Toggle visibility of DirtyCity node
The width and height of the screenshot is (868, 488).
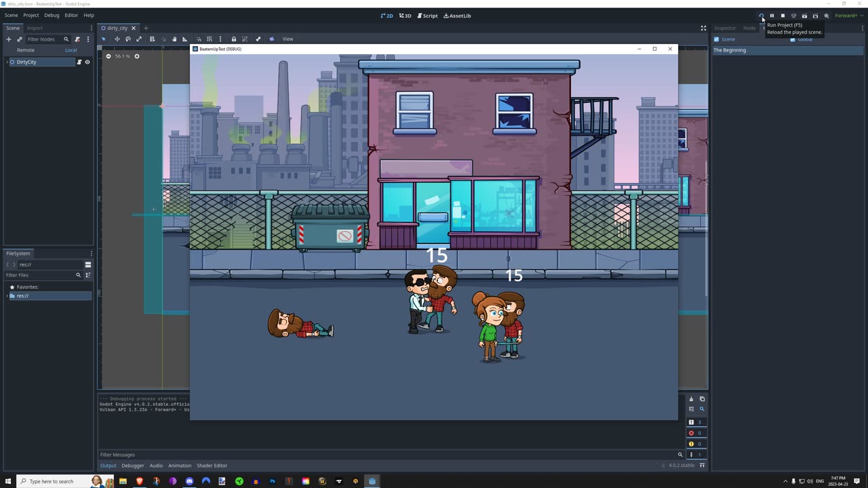[x=87, y=62]
